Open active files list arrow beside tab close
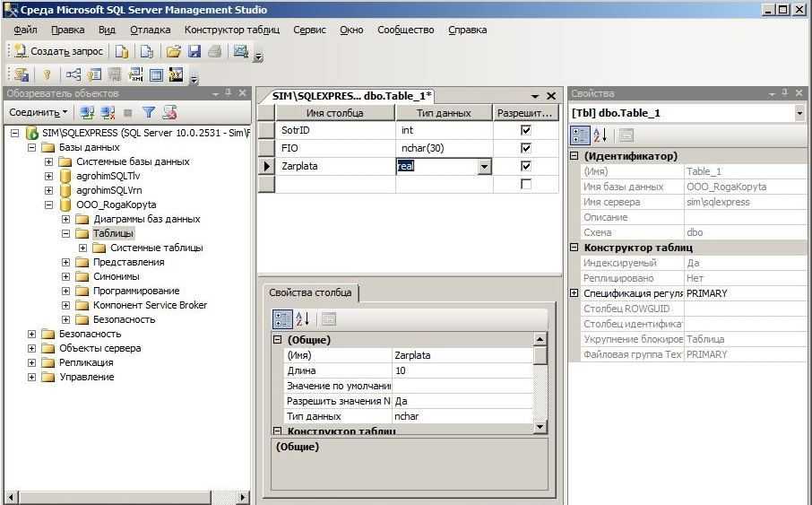The image size is (812, 505). pos(535,97)
